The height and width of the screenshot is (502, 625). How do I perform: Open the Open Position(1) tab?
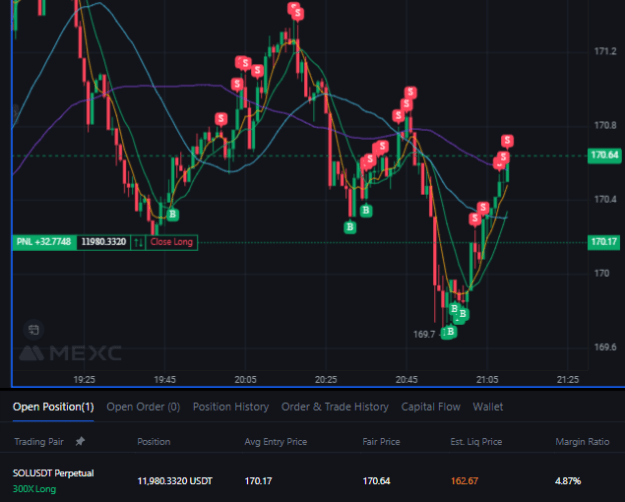point(53,407)
